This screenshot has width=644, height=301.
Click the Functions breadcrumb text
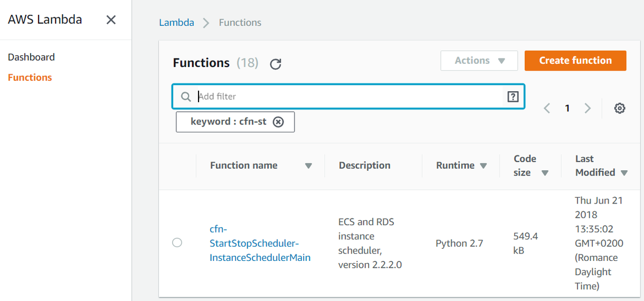[240, 23]
